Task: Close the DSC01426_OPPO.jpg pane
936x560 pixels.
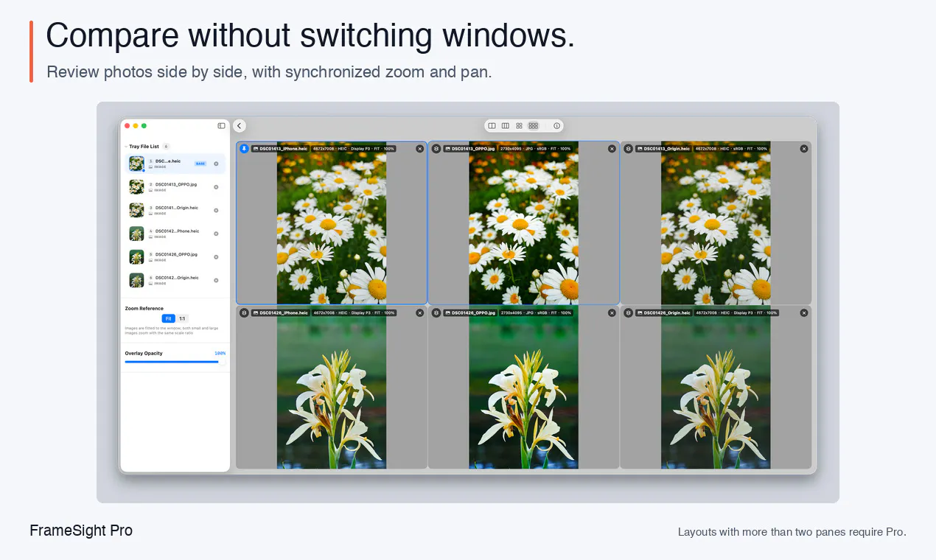Action: (612, 313)
